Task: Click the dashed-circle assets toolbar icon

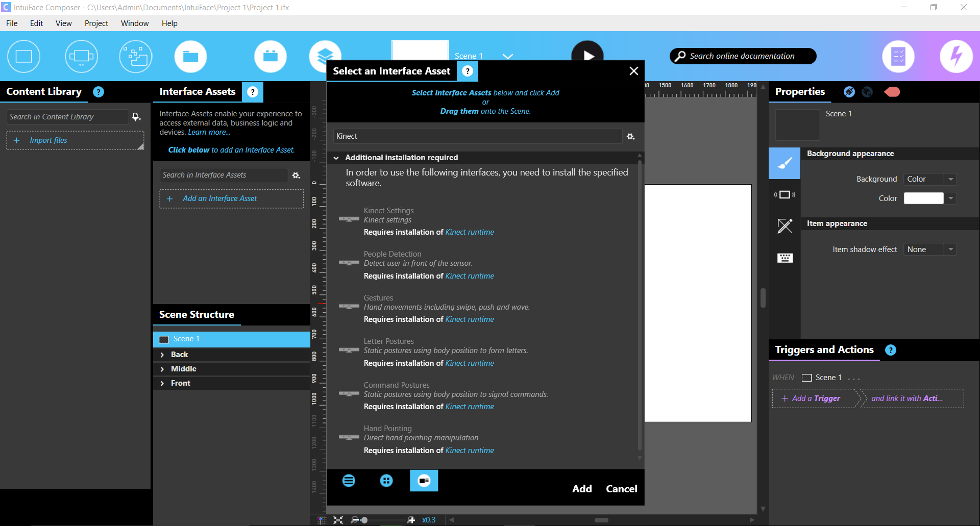Action: pyautogui.click(x=136, y=56)
